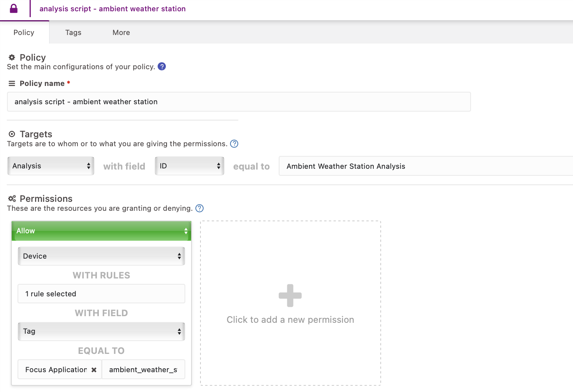Remove the Focus Application tag key
Image resolution: width=573 pixels, height=392 pixels.
click(94, 370)
